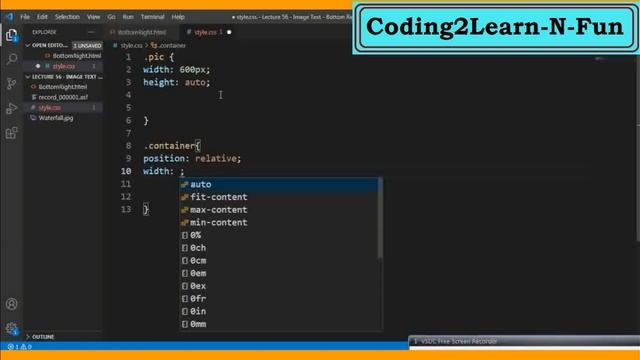Choose the 0ex suggestion

279,286
